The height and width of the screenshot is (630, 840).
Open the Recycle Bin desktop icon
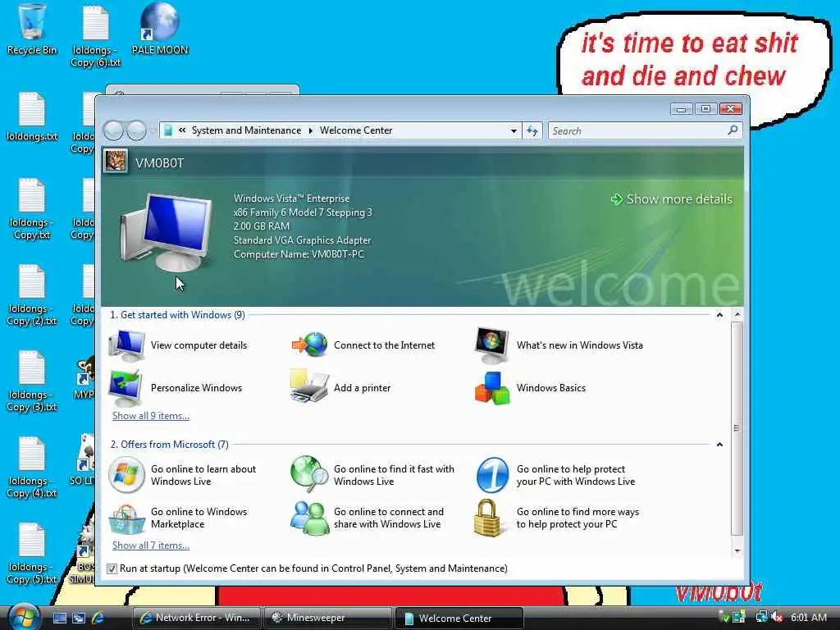(32, 30)
